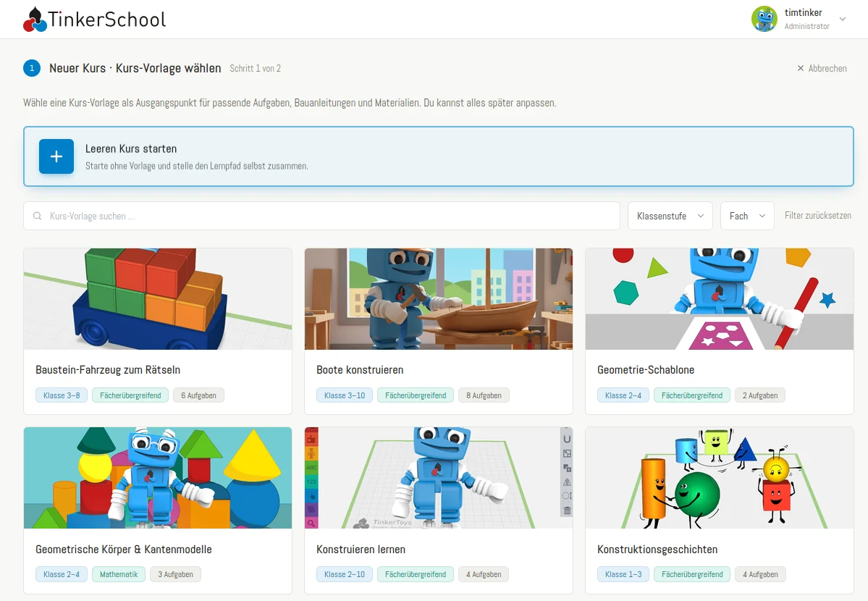This screenshot has width=868, height=601.
Task: Click the Kurs-Vorlage suchen search field
Action: [x=321, y=216]
